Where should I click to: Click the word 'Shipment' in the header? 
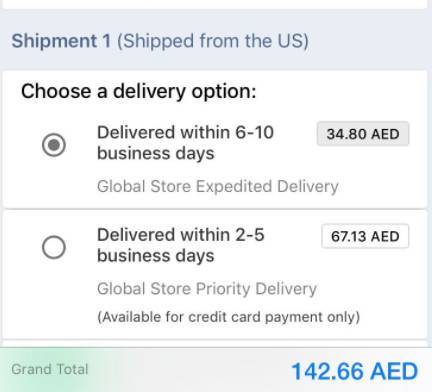click(54, 41)
